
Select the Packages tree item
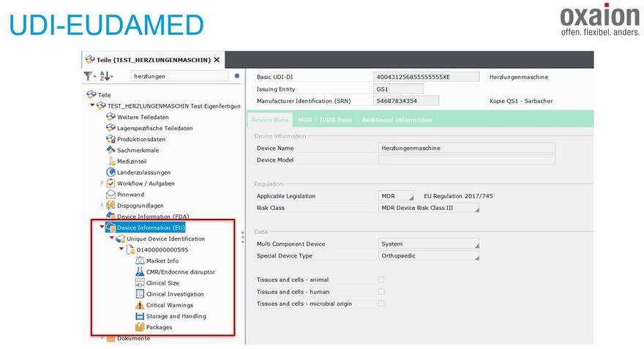[x=159, y=327]
